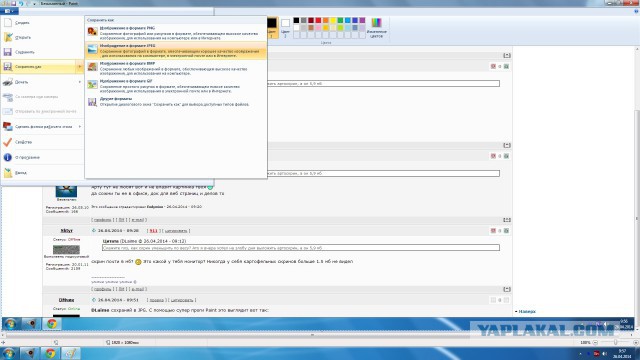Image resolution: width=640 pixels, height=360 pixels.
Task: Pick the yellow palette swatch in top row
Action: (x=333, y=20)
